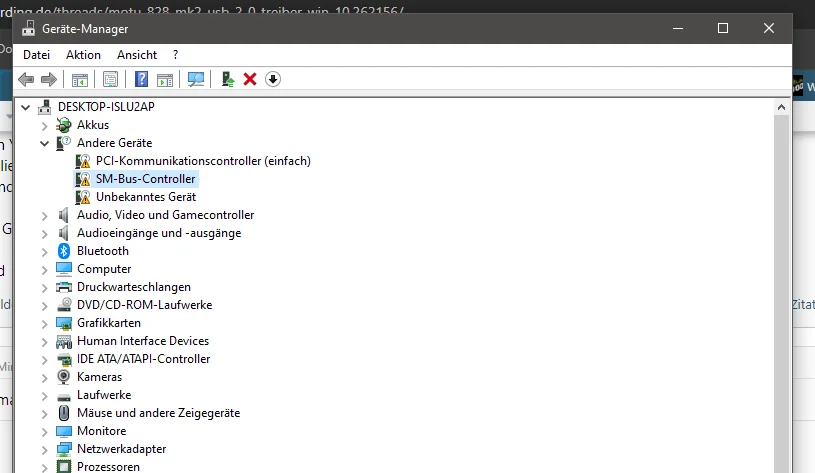The width and height of the screenshot is (815, 473).
Task: Collapse the DESKTOP-ISLU2AP root node
Action: pyautogui.click(x=25, y=108)
